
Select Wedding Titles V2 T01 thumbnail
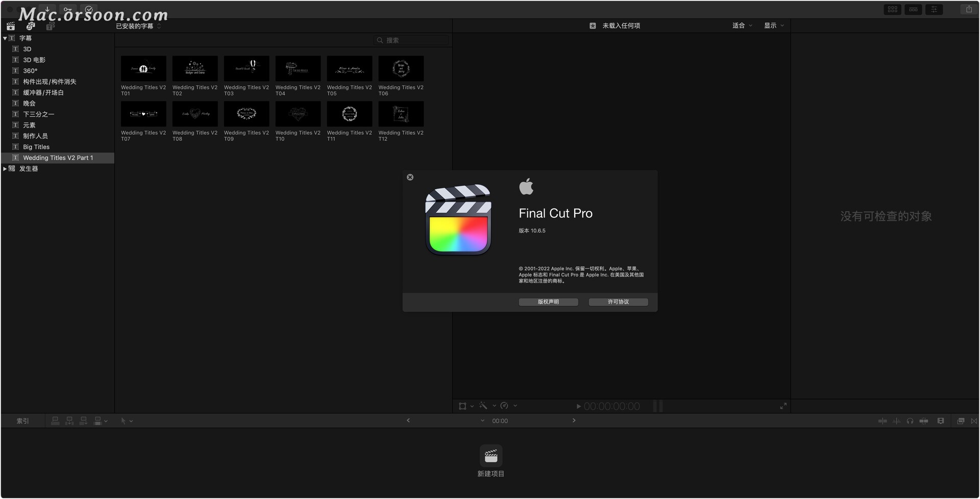[143, 68]
